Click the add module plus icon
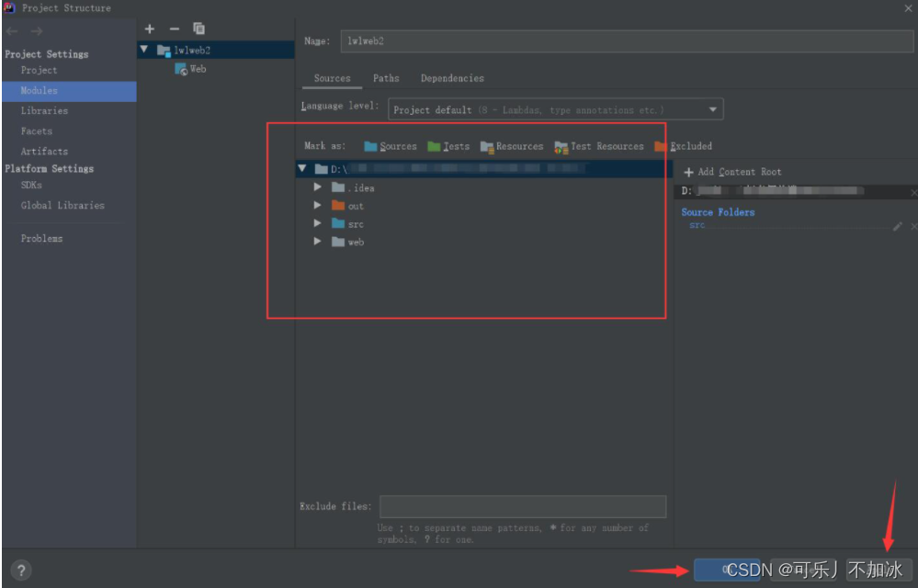The height and width of the screenshot is (588, 918). click(x=150, y=28)
